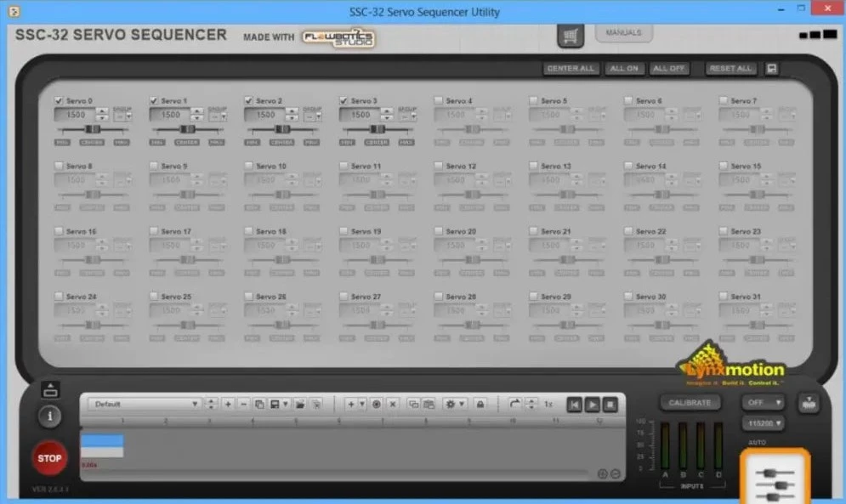
Task: Click the Servo 0 value field showing 1500
Action: tap(75, 115)
